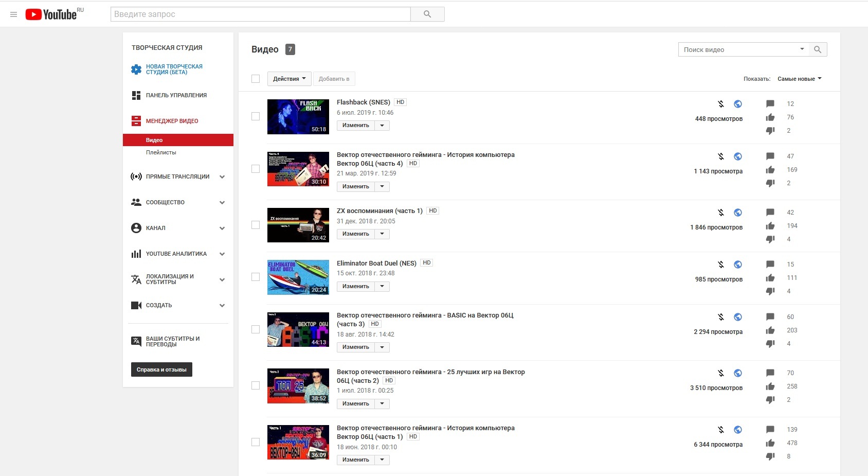
Task: Check the box for Вектор 06Ц часть 4
Action: pyautogui.click(x=256, y=169)
